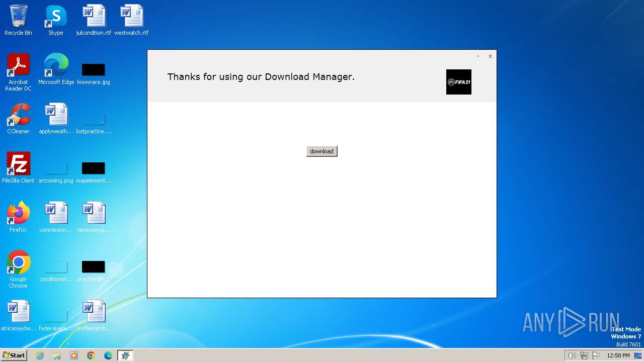Select 'Thanks for using our Download Manager.' heading
The image size is (644, 362).
click(261, 77)
